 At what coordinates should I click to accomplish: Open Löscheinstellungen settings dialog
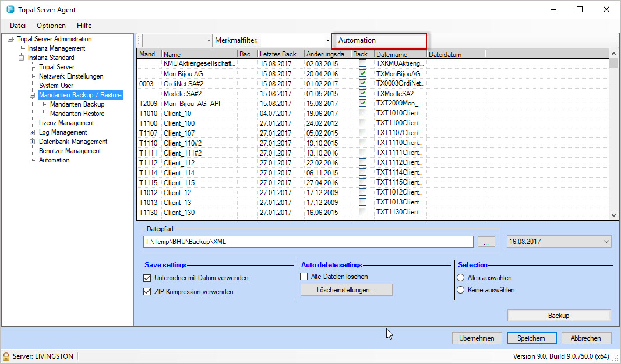tap(346, 290)
